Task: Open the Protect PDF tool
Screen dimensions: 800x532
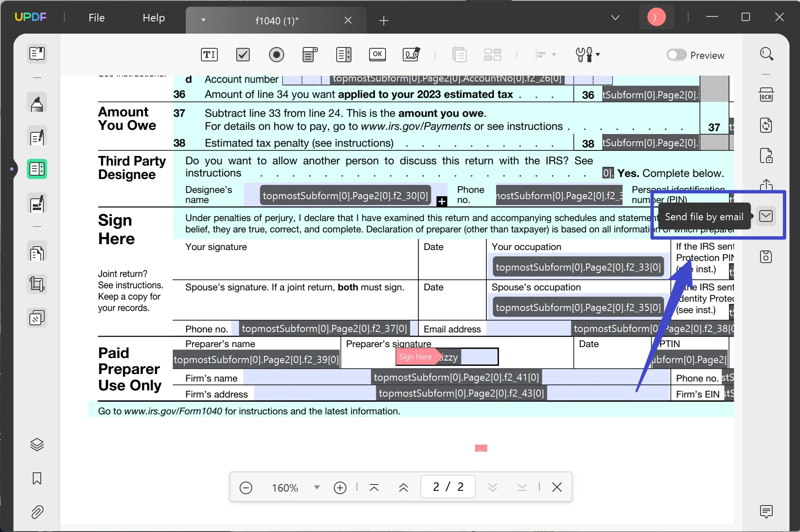Action: pos(766,155)
